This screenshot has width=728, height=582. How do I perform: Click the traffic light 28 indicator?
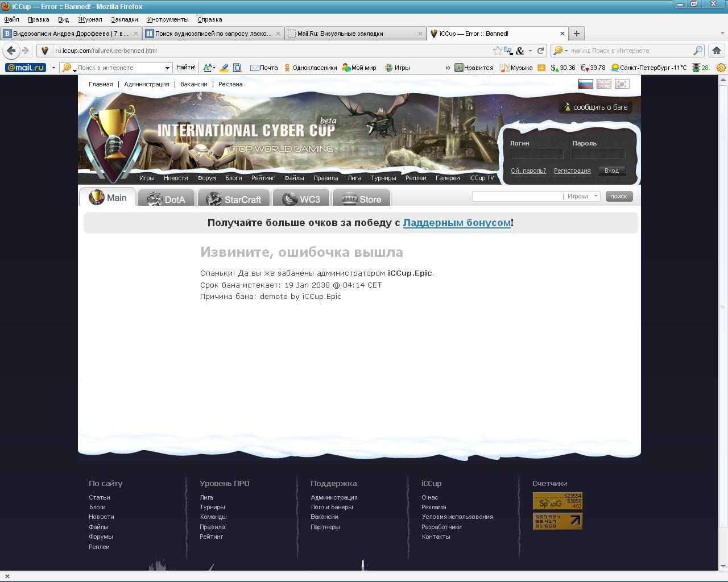click(700, 68)
